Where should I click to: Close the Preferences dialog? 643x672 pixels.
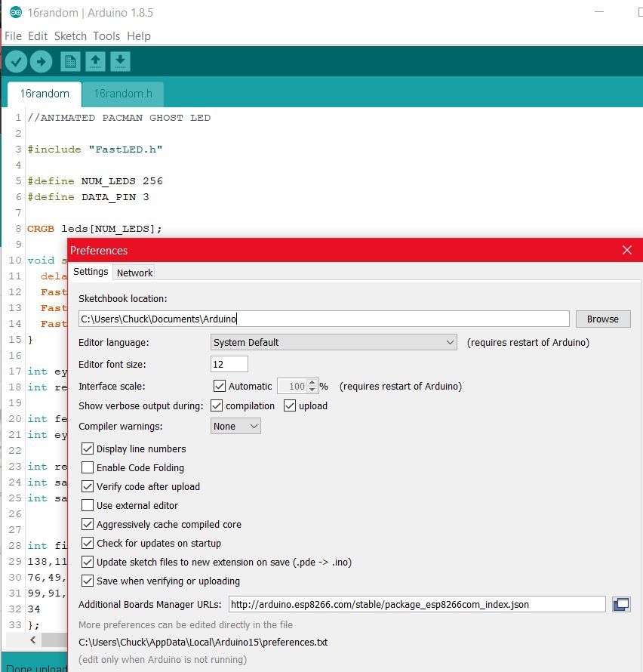[x=627, y=250]
